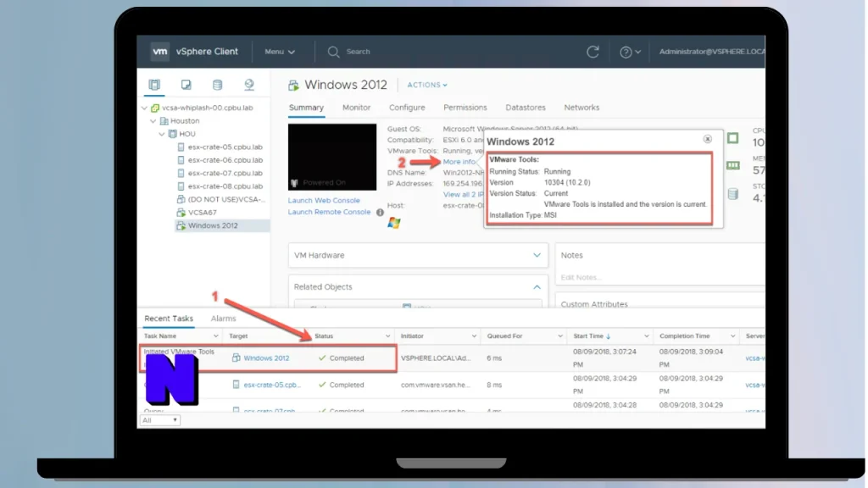Viewport: 868px width, 488px height.
Task: Select esx-crate-08.cpbu.lab in the tree
Action: coord(225,186)
